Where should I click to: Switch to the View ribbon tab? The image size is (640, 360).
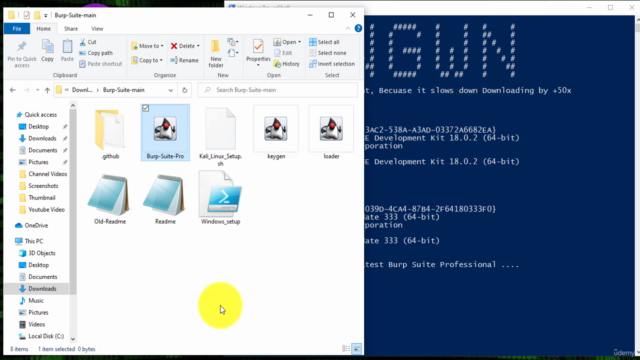(97, 29)
